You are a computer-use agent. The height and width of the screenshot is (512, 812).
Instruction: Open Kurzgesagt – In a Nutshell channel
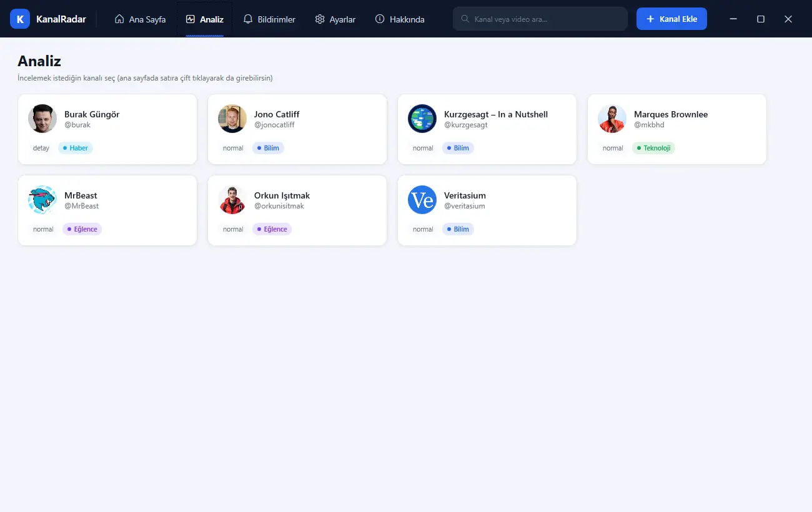(487, 129)
